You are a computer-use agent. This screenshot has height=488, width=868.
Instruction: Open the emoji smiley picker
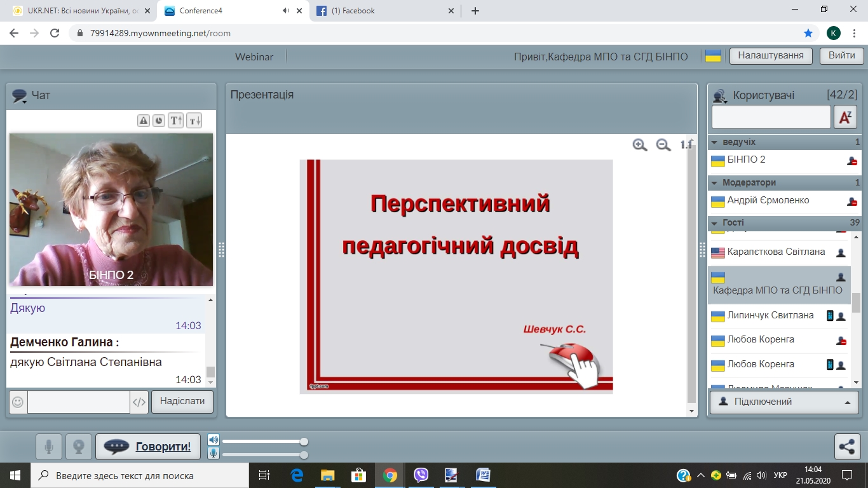[18, 402]
